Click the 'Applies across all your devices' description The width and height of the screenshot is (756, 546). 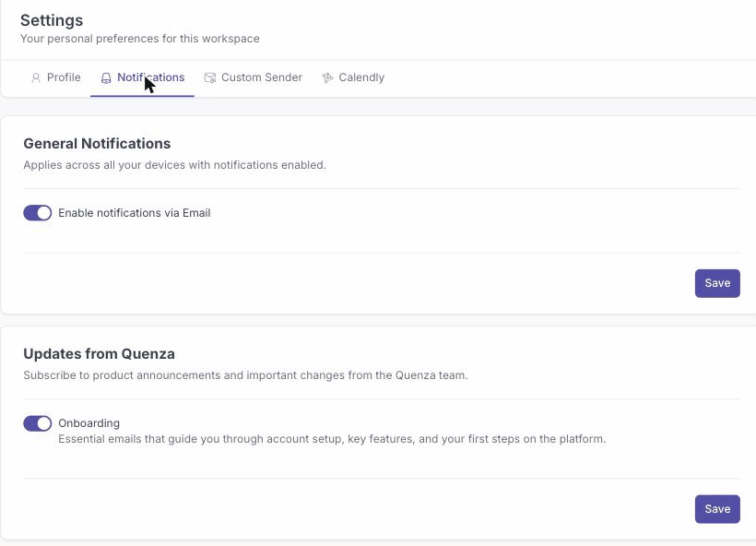[174, 165]
